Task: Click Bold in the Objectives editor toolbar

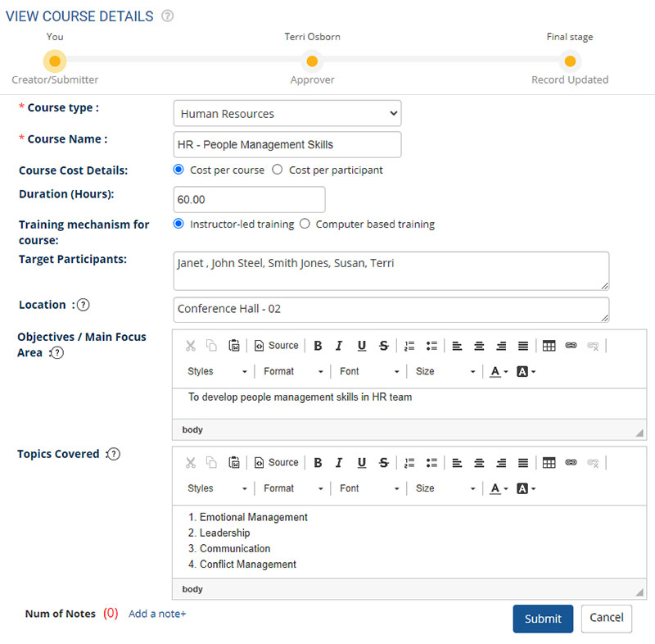Action: point(318,346)
